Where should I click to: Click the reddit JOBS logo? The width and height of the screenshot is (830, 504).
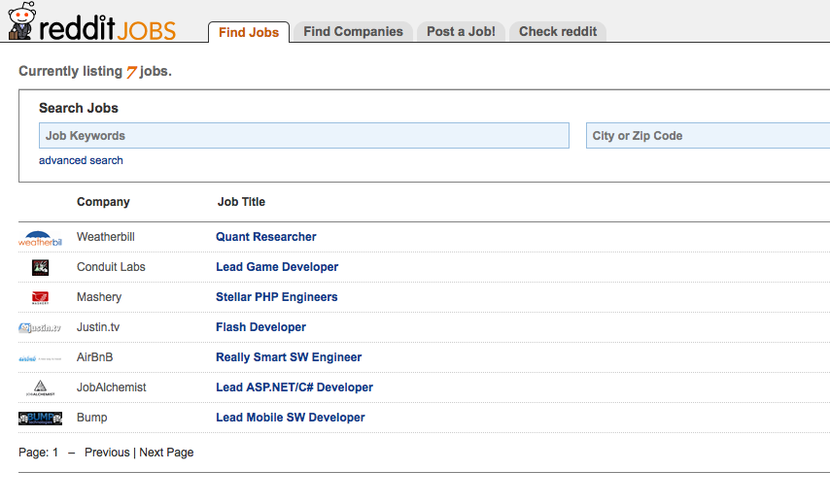pos(92,23)
